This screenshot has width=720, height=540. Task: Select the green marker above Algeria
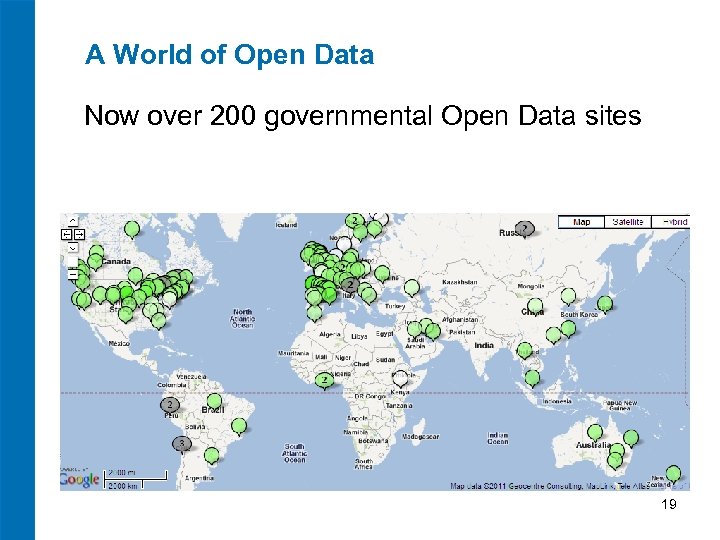coord(315,313)
